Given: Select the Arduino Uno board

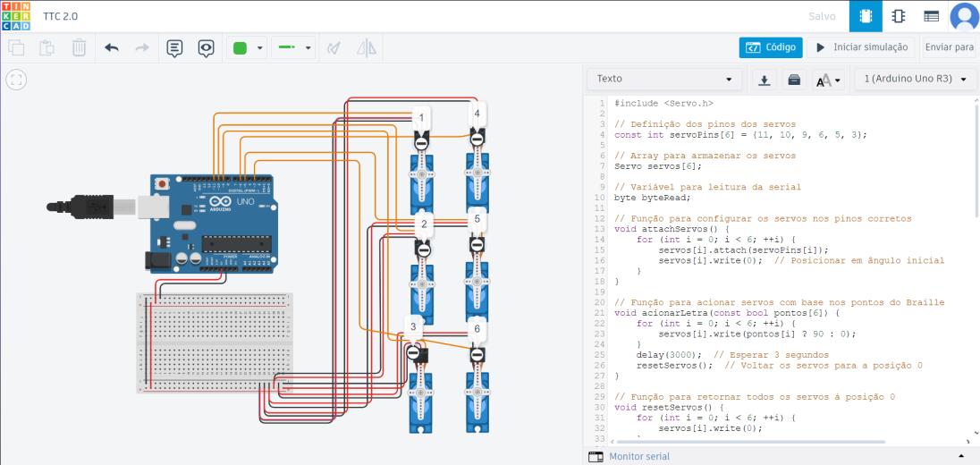Looking at the screenshot, I should 214,224.
